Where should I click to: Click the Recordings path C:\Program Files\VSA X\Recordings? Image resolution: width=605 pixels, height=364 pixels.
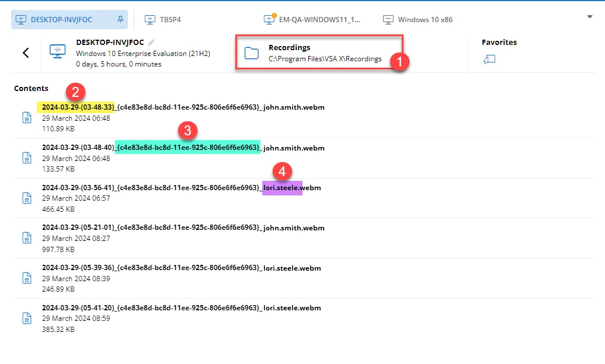pos(325,59)
